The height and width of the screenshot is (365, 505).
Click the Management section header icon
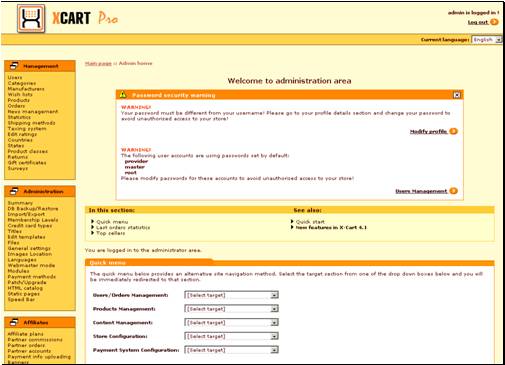point(14,66)
